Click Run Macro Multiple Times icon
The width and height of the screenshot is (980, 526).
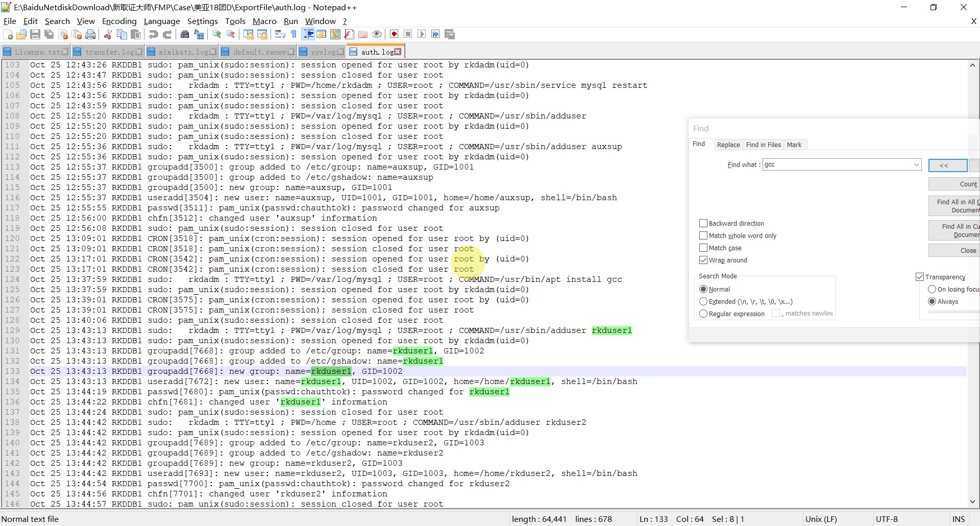click(435, 34)
